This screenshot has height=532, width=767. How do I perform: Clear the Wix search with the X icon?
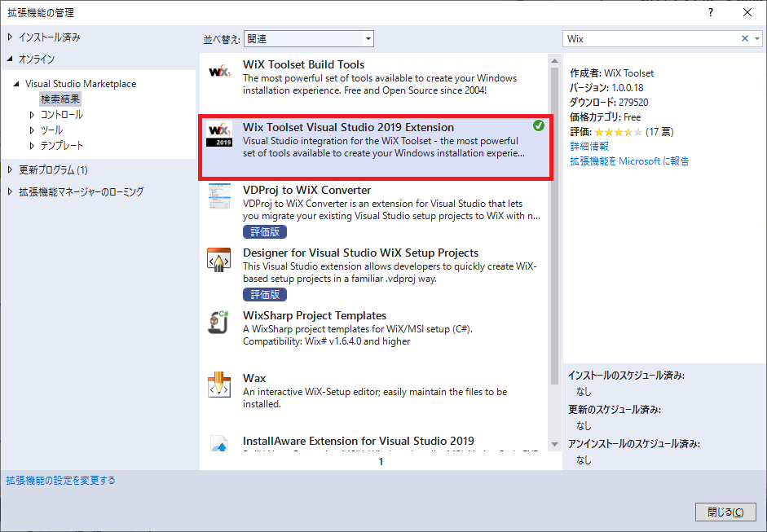[x=744, y=38]
